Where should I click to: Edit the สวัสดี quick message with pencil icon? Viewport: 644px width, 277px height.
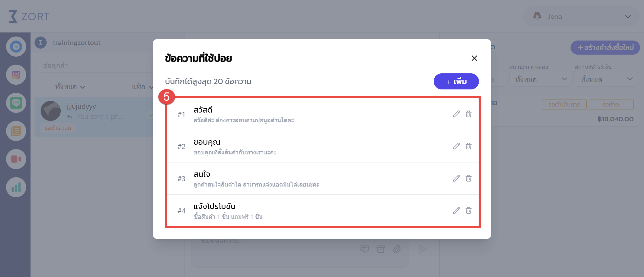456,114
